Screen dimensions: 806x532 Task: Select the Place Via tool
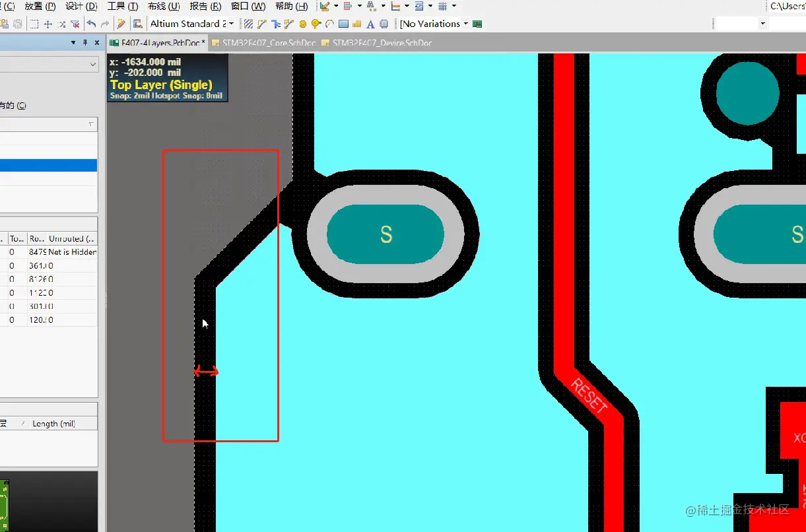tap(316, 24)
